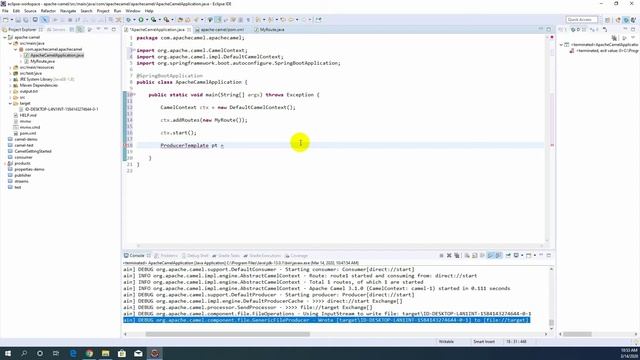
Task: Open the Refactor menu
Action: coord(48,11)
